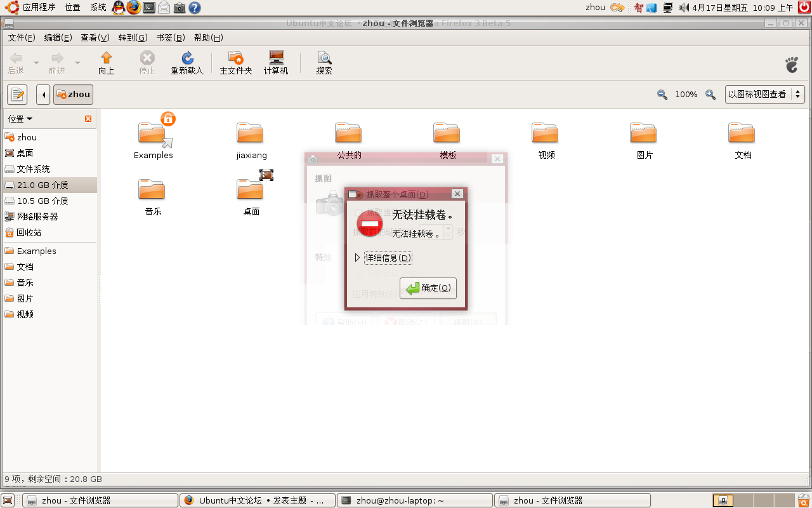This screenshot has width=812, height=508.
Task: Click the date 4月17日星期五 clock applet
Action: coord(720,8)
